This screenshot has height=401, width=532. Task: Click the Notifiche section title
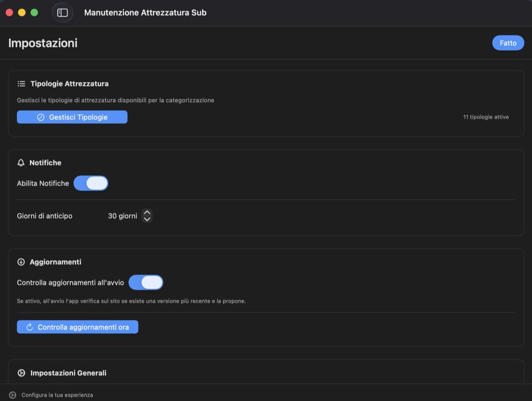(45, 163)
